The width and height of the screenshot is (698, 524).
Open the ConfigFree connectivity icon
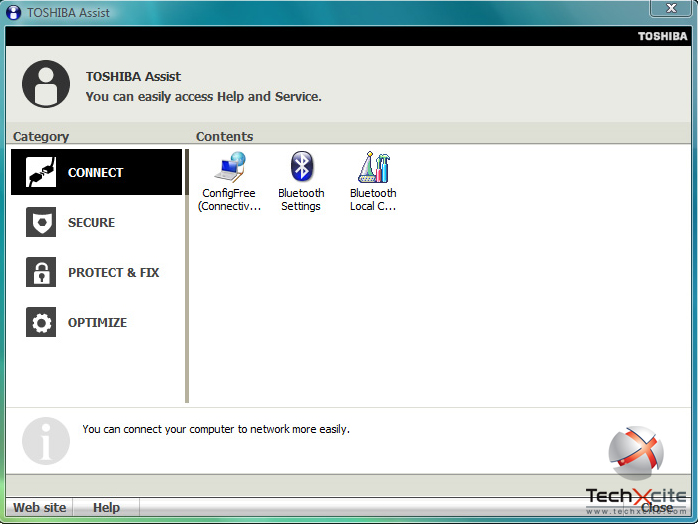pyautogui.click(x=229, y=182)
